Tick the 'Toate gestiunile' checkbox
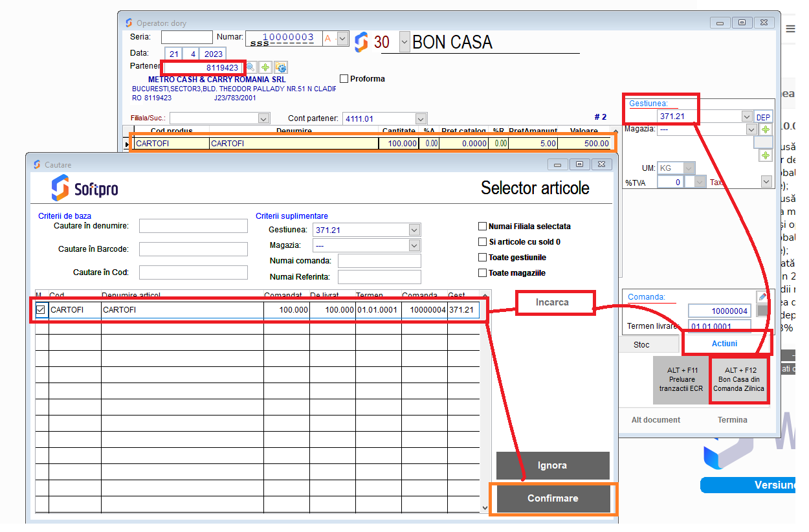The image size is (809, 532). pos(482,258)
